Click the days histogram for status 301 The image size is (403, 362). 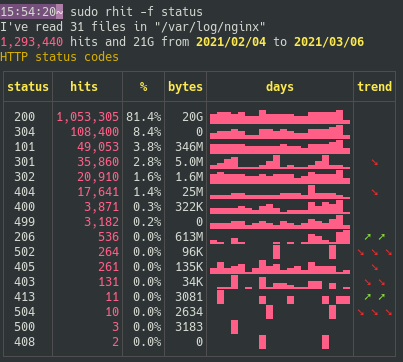click(280, 162)
